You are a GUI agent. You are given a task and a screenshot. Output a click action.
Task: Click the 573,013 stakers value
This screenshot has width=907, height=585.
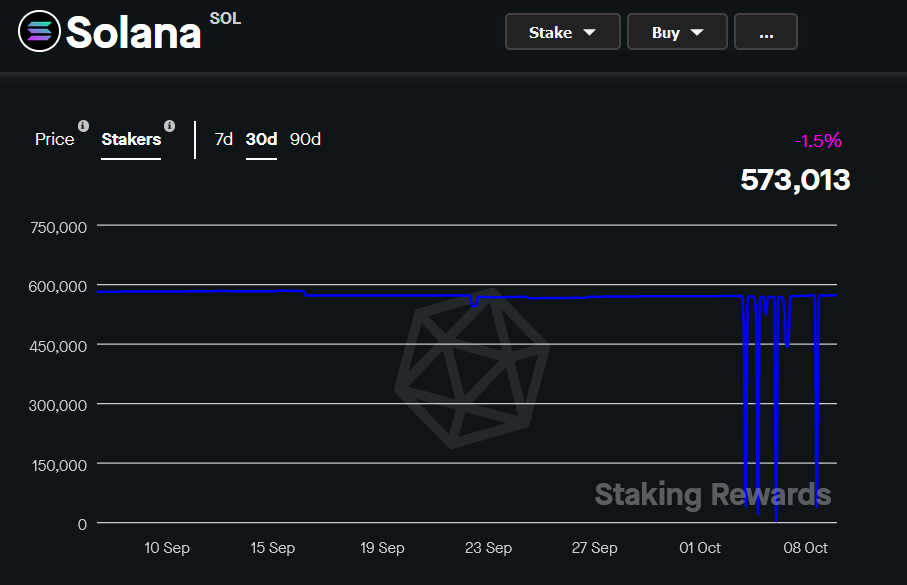[795, 180]
